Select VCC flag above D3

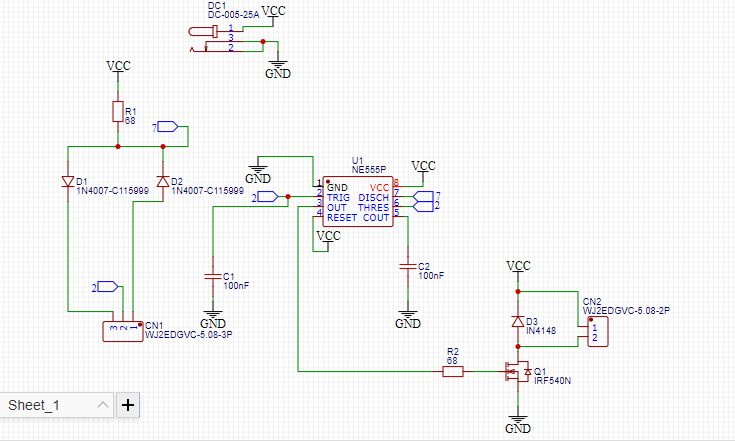pos(518,269)
